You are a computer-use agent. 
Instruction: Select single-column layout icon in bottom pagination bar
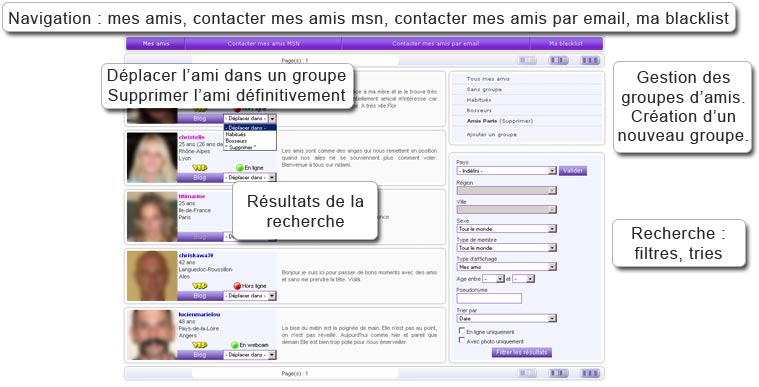pos(527,373)
